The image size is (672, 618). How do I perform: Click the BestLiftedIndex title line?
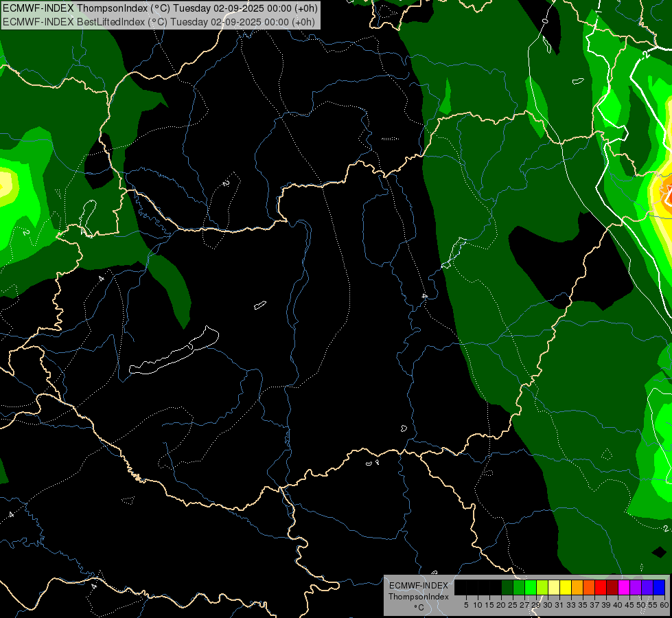coord(159,22)
